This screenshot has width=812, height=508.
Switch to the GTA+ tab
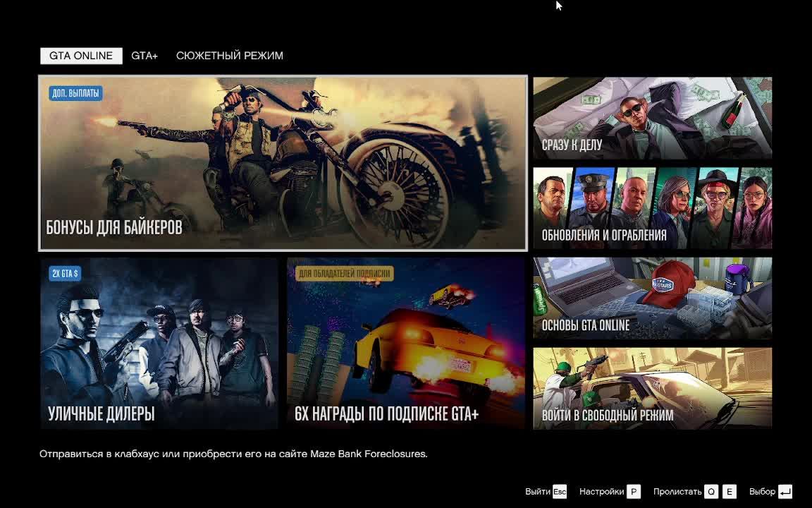pos(144,56)
